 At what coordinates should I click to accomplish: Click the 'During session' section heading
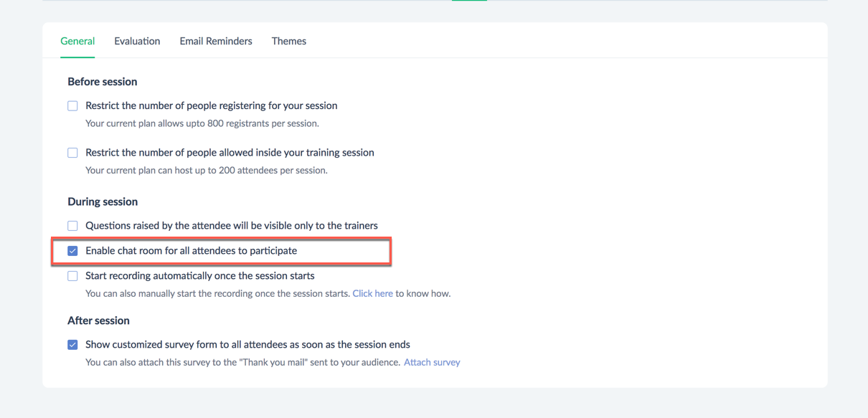point(103,201)
